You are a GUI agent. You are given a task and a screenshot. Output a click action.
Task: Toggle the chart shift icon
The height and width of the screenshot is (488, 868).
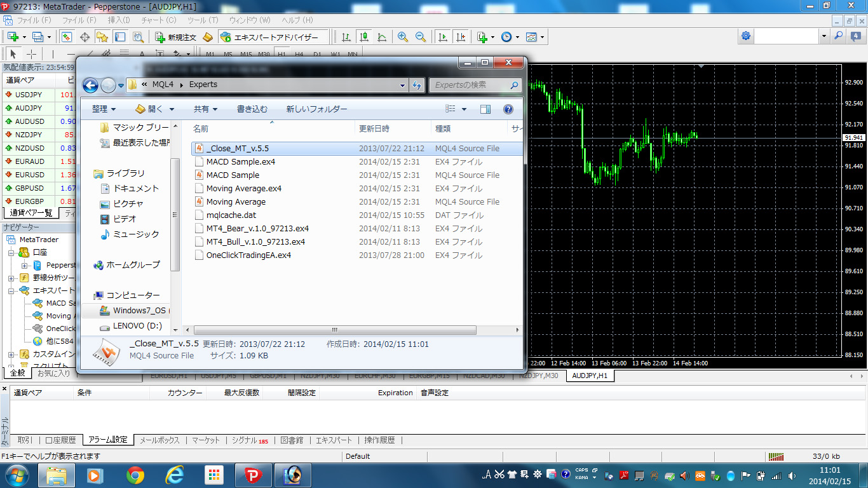tap(461, 37)
